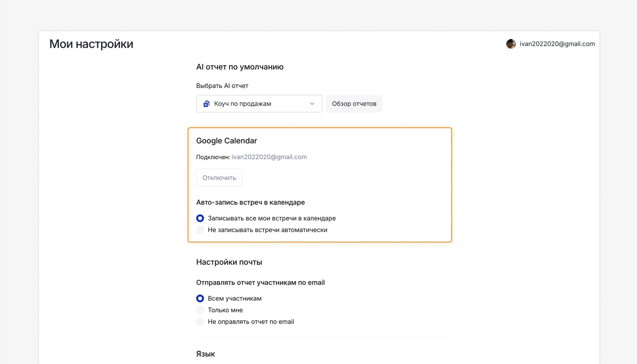Expand the AI report dropdown chevron
Image resolution: width=637 pixels, height=364 pixels.
click(x=312, y=104)
